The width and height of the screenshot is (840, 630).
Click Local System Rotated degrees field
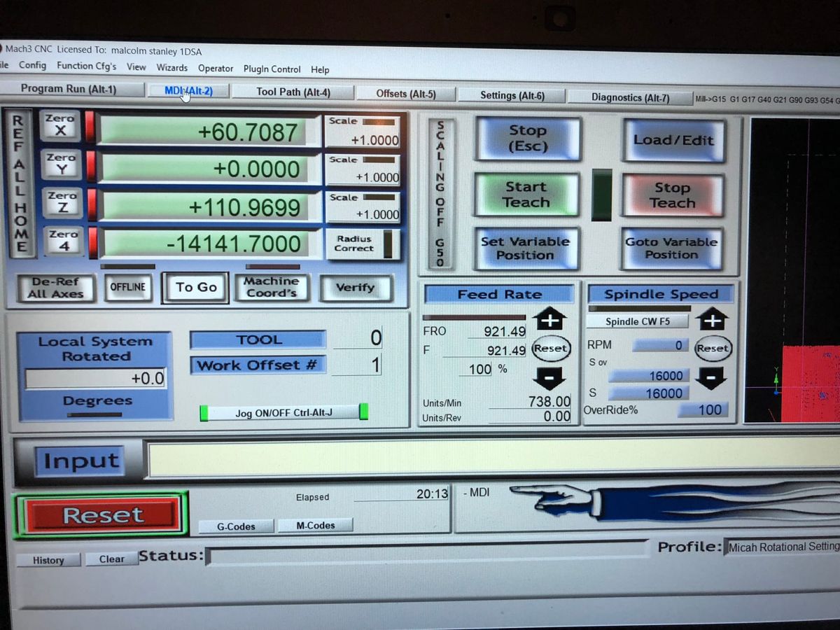point(97,379)
